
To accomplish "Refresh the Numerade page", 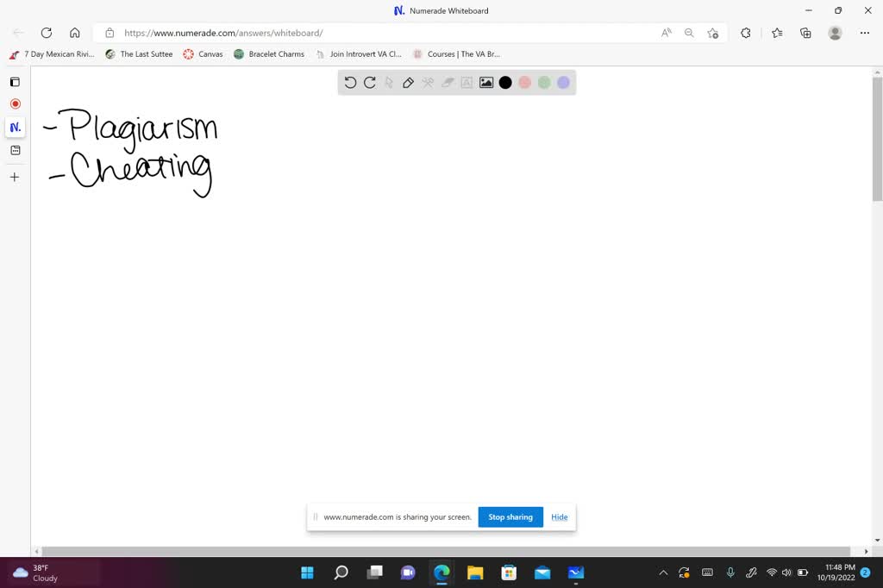I will pos(47,33).
